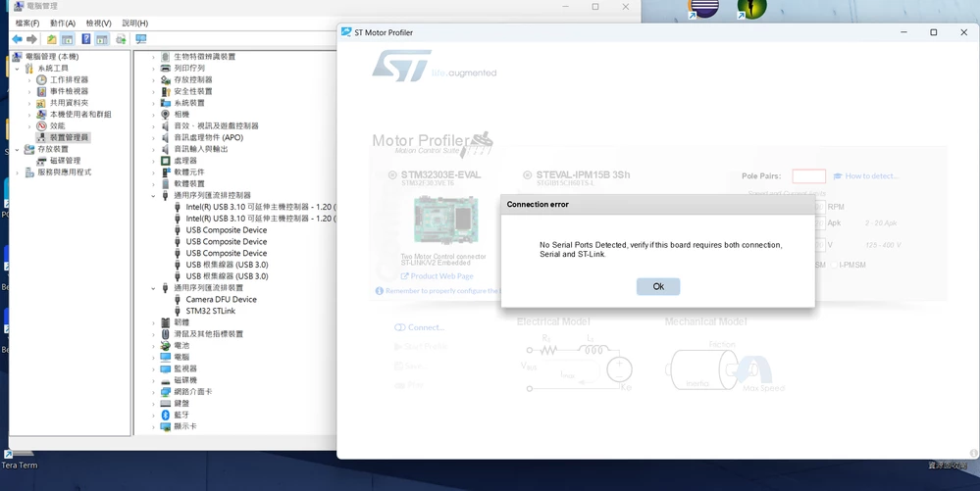Viewport: 980px width, 491px height.
Task: Click the forward arrow in Computer Management toolbar
Action: (x=31, y=39)
